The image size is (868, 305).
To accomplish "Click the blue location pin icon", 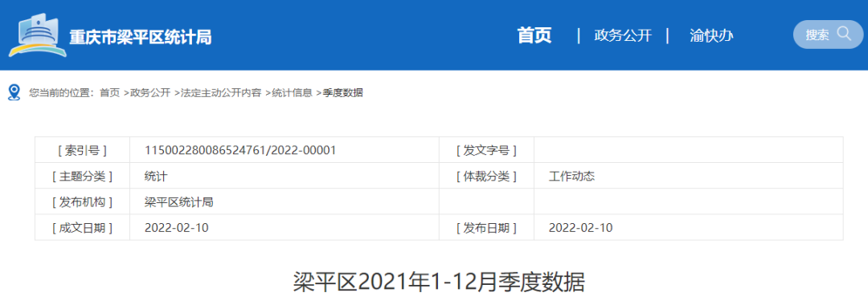I will pyautogui.click(x=14, y=93).
